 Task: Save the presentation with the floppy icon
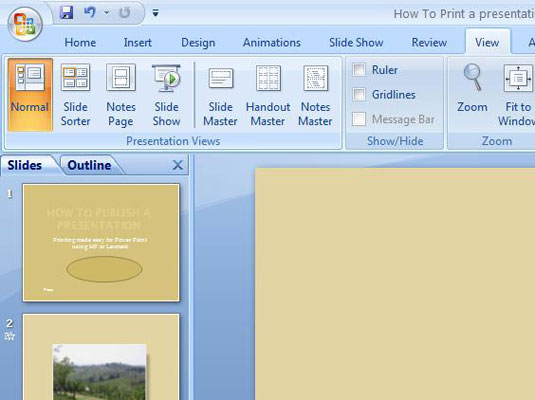pyautogui.click(x=66, y=13)
